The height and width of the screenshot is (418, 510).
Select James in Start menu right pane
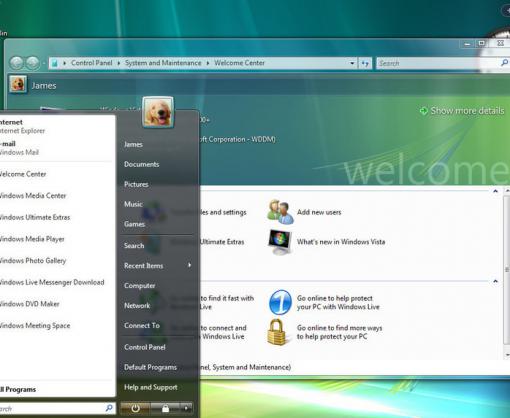click(133, 144)
